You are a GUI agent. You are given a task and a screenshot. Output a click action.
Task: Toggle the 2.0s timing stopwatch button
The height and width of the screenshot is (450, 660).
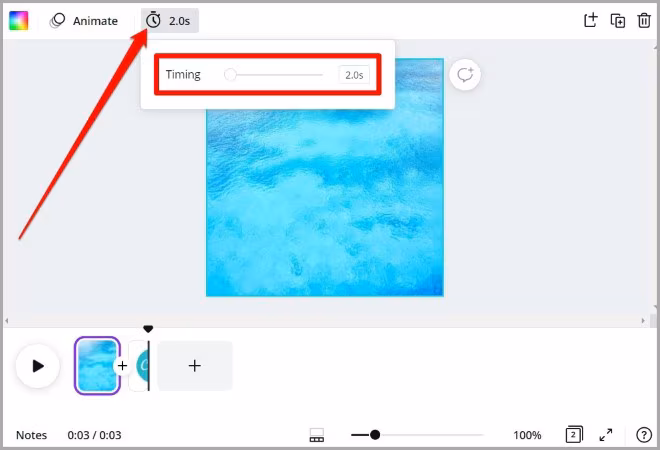[170, 21]
